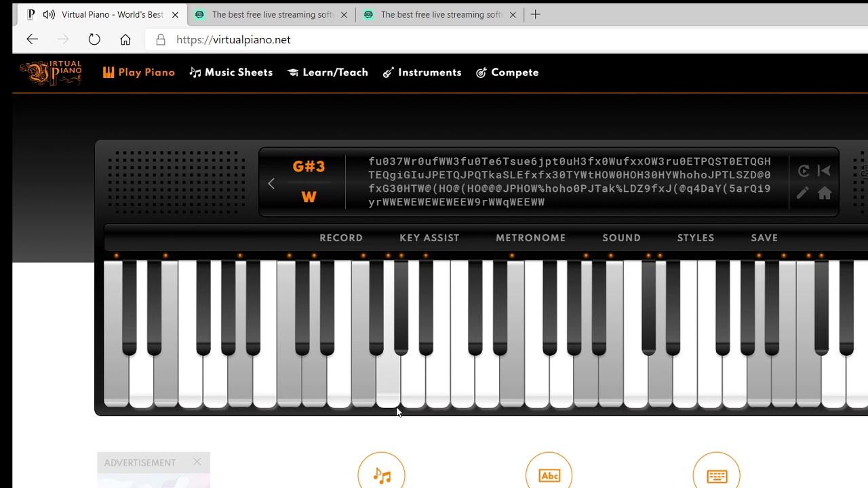868x488 pixels.
Task: Open the Compete menu
Action: point(507,73)
